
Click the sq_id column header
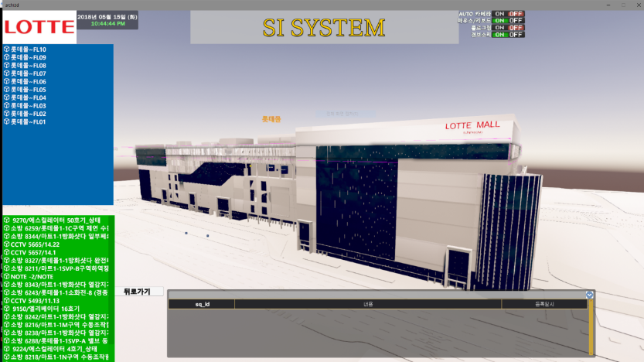coord(202,305)
